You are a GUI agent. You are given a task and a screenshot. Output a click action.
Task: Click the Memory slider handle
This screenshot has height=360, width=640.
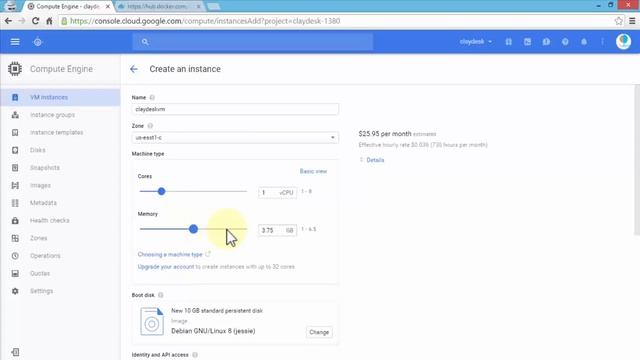pos(193,229)
